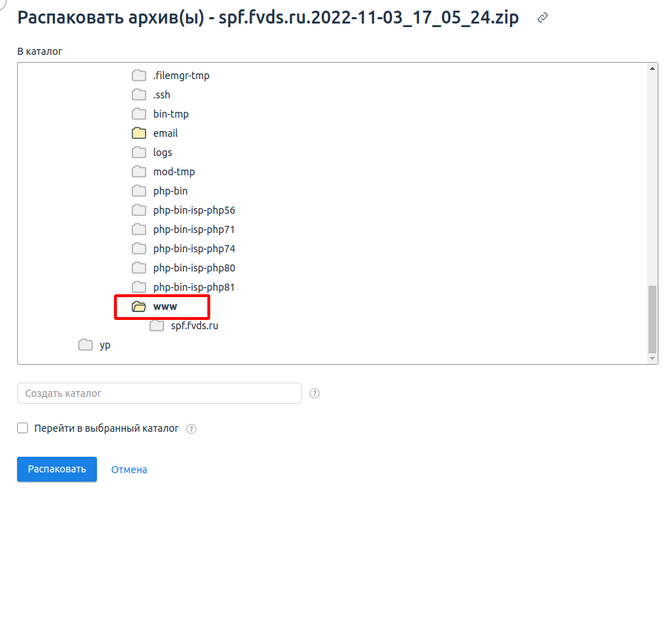Viewport: 672px width, 642px height.
Task: Click the tree scrollbar up arrow
Action: pos(652,68)
